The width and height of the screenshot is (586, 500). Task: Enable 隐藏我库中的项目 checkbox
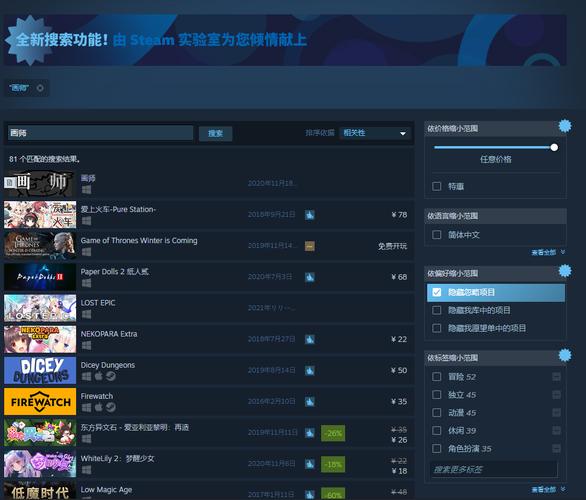click(436, 310)
